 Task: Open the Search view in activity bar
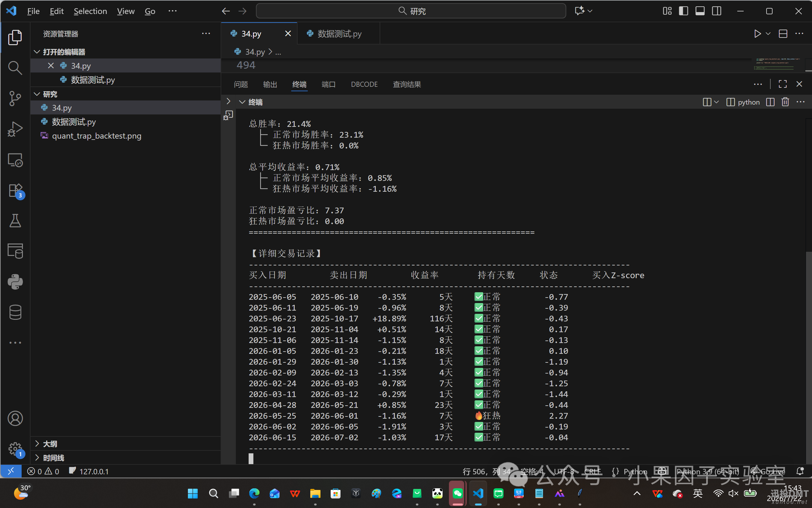15,68
